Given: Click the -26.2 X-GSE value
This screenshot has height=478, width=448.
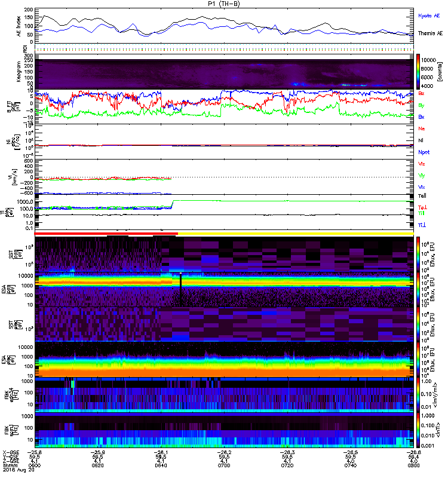Looking at the screenshot, I should (x=224, y=452).
